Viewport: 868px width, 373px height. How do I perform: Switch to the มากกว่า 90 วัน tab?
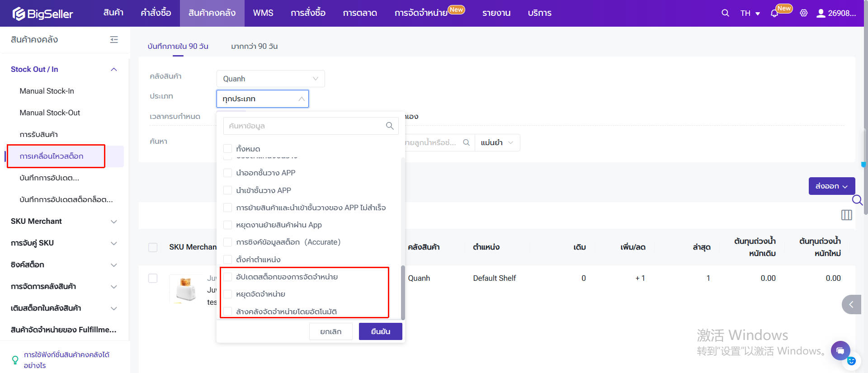(254, 46)
